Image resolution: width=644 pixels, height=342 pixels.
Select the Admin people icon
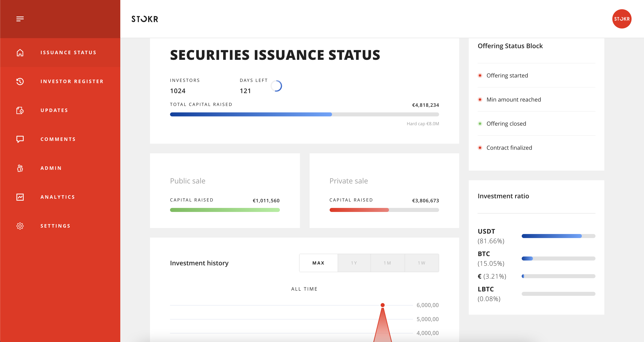click(x=20, y=168)
